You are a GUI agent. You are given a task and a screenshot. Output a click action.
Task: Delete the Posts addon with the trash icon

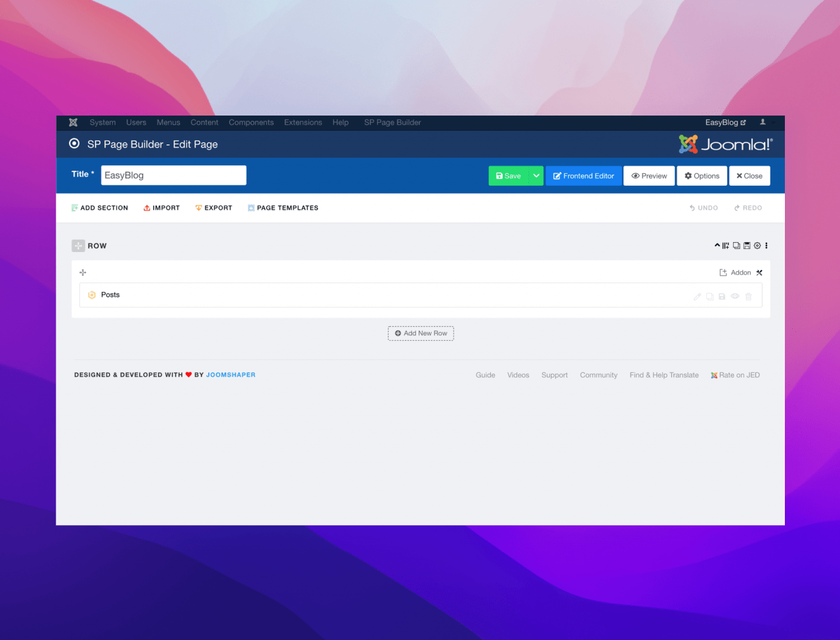749,297
